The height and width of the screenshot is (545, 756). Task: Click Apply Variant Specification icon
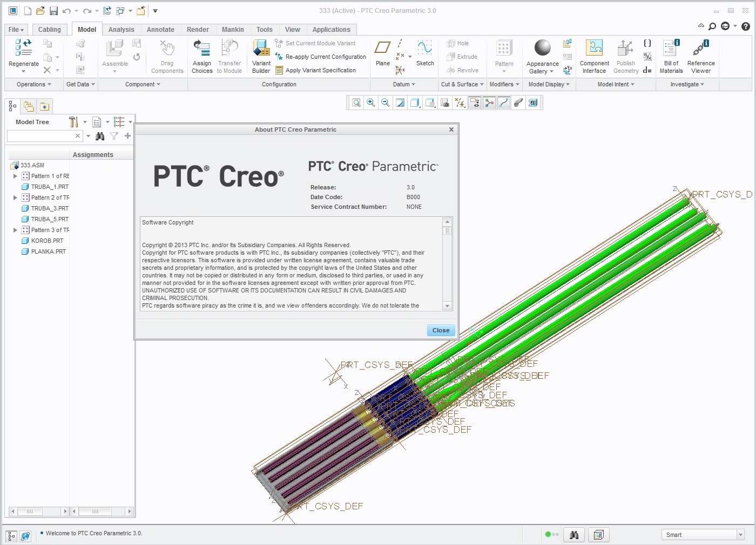pyautogui.click(x=279, y=70)
